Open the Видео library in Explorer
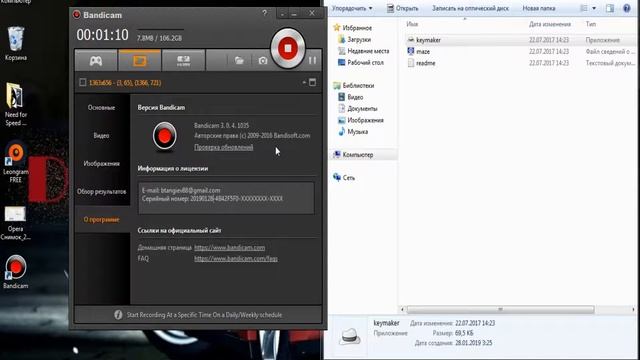 [350, 97]
